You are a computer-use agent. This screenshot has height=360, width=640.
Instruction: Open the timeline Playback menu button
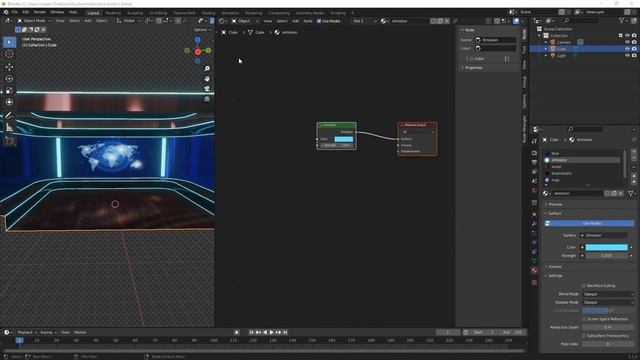(27, 332)
